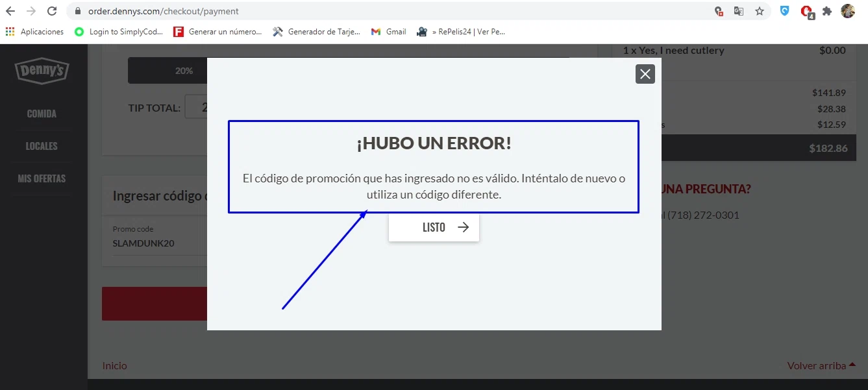Open the Aplicaciones apps bookmark
This screenshot has height=390, width=868.
[34, 31]
